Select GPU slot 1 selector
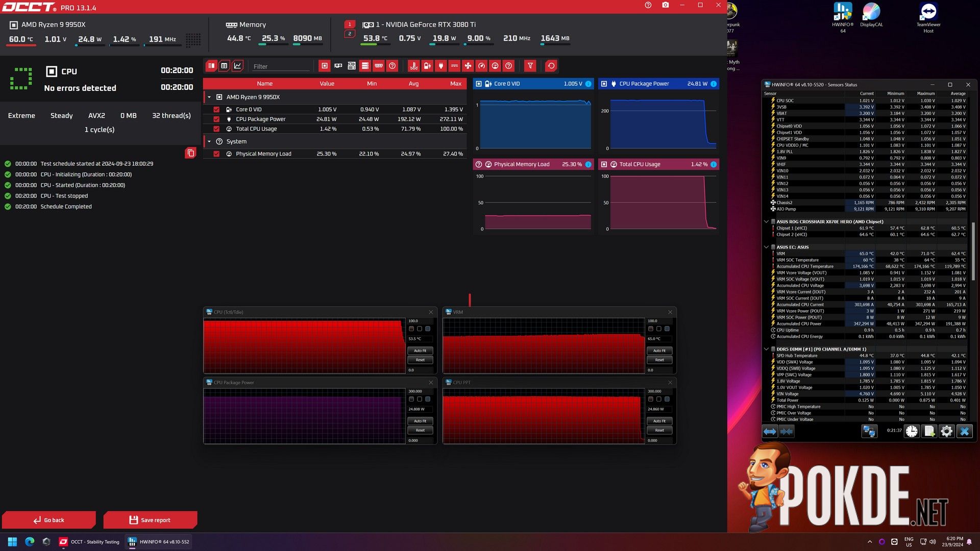Screen dimensions: 980x551 [x=350, y=24]
